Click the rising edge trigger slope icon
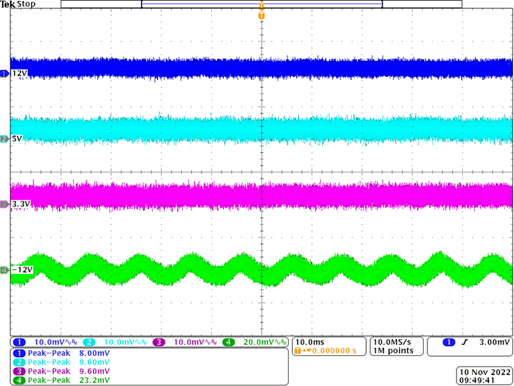 pos(465,342)
